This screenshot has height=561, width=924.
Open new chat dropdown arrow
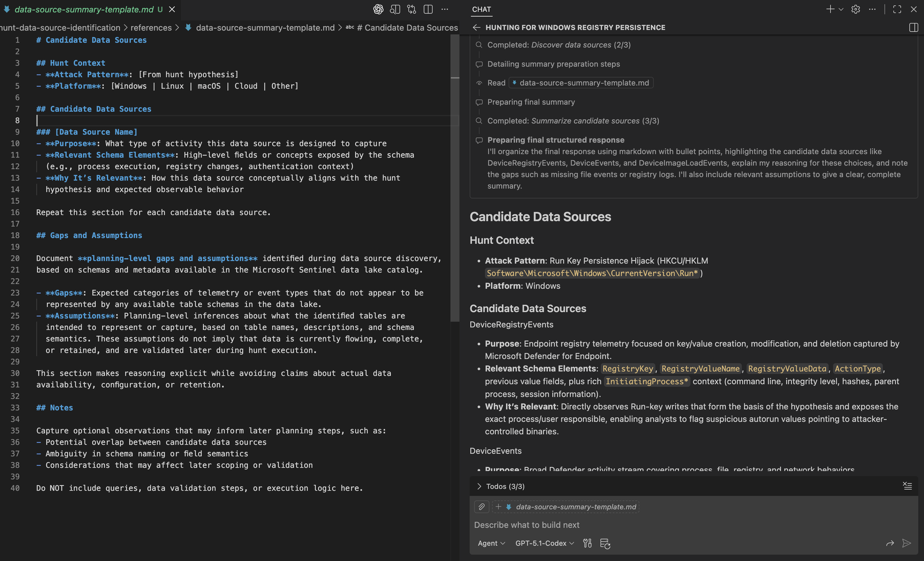(x=841, y=9)
